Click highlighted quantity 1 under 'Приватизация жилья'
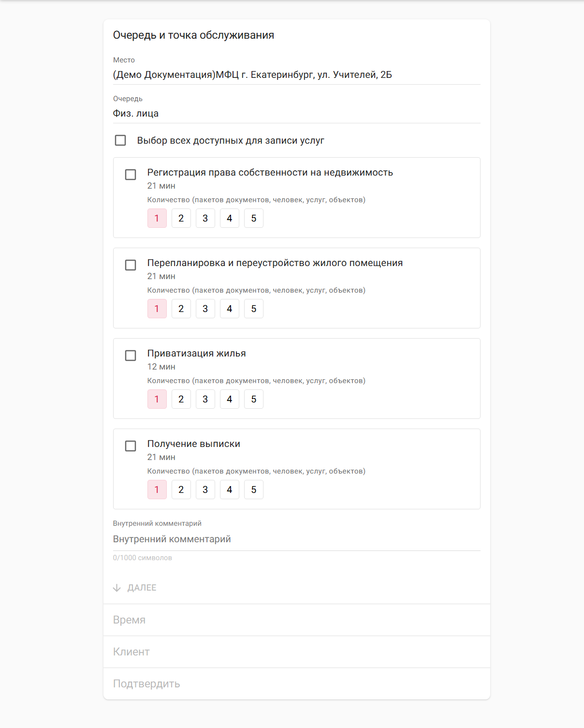The width and height of the screenshot is (584, 728). (157, 399)
